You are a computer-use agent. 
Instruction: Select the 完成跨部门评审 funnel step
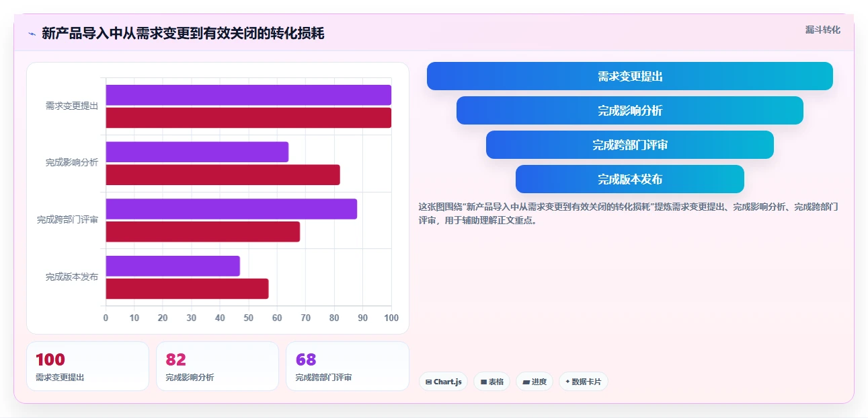click(630, 145)
